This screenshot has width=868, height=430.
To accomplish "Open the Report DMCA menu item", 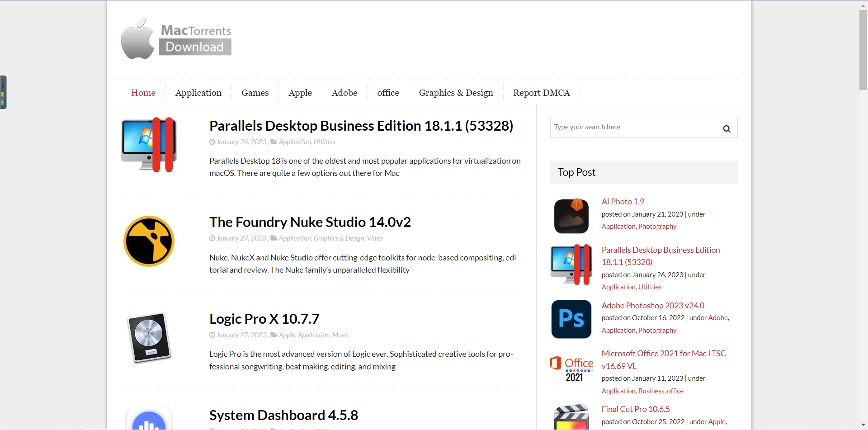I will click(x=541, y=93).
